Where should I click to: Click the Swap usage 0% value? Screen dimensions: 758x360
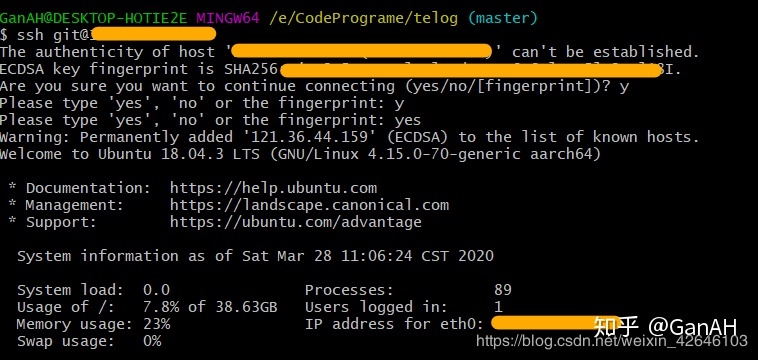(x=152, y=341)
